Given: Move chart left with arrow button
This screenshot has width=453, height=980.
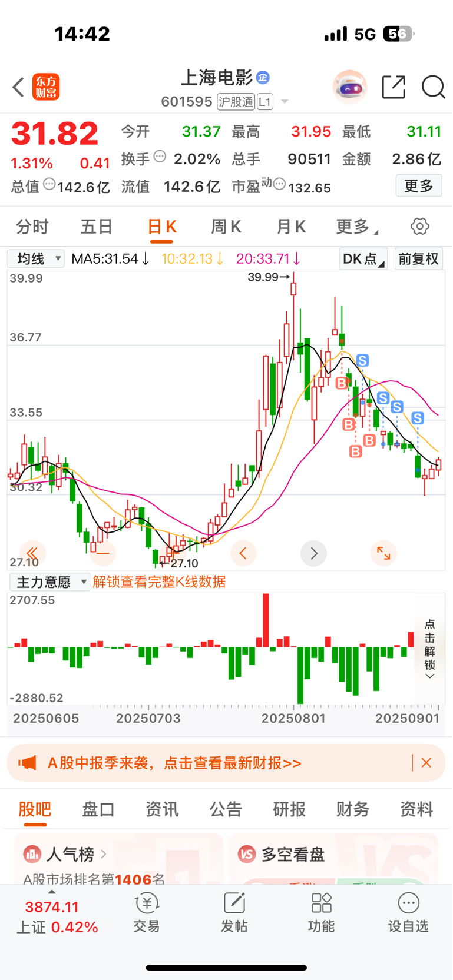Looking at the screenshot, I should pos(243,553).
